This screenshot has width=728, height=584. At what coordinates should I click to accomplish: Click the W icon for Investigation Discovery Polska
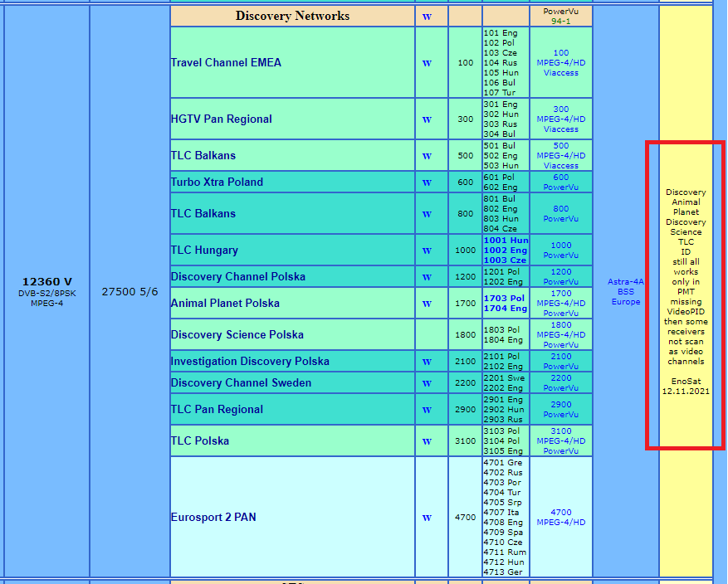427,362
